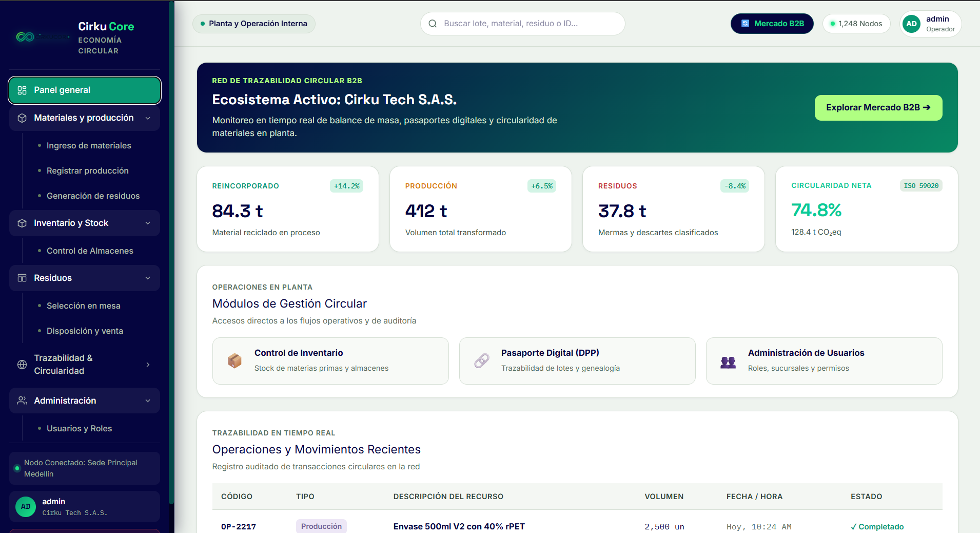Click the OP-2217 code cell

pyautogui.click(x=239, y=527)
